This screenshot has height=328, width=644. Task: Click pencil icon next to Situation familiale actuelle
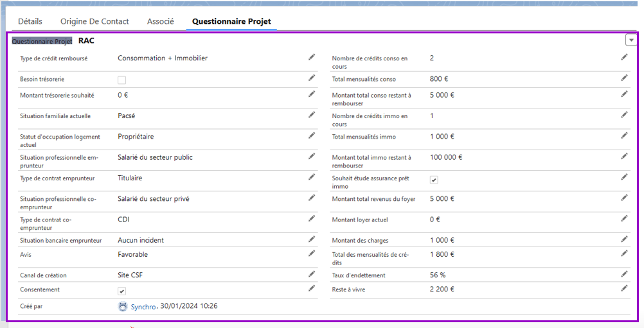[312, 115]
